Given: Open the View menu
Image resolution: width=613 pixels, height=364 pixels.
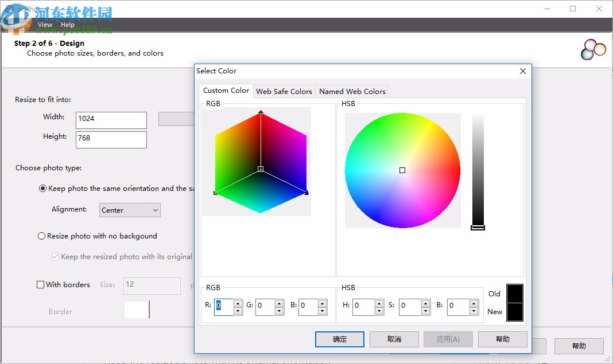Looking at the screenshot, I should pyautogui.click(x=45, y=25).
